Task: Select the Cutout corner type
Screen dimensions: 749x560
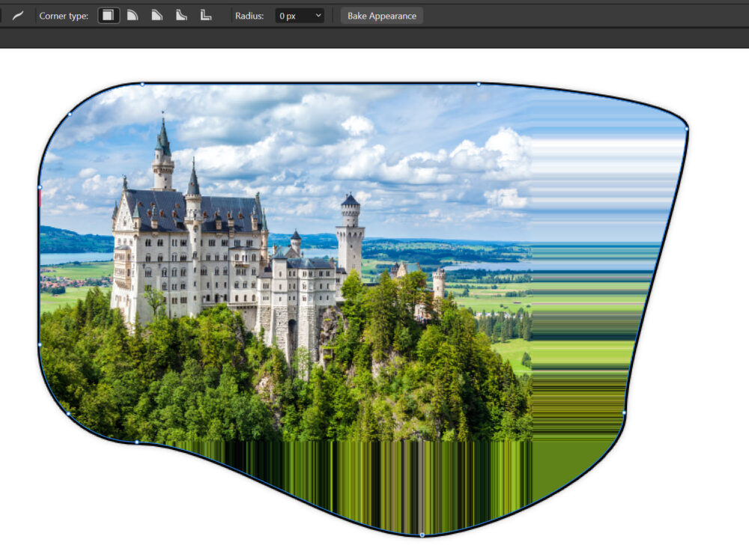Action: click(205, 16)
